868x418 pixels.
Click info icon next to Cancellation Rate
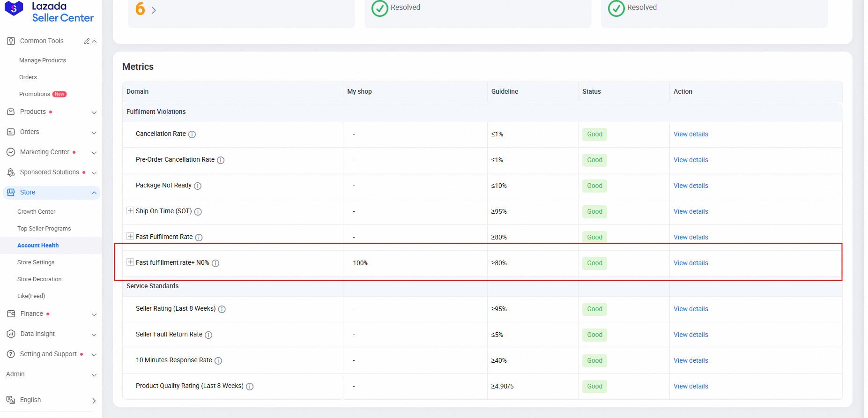coord(192,134)
